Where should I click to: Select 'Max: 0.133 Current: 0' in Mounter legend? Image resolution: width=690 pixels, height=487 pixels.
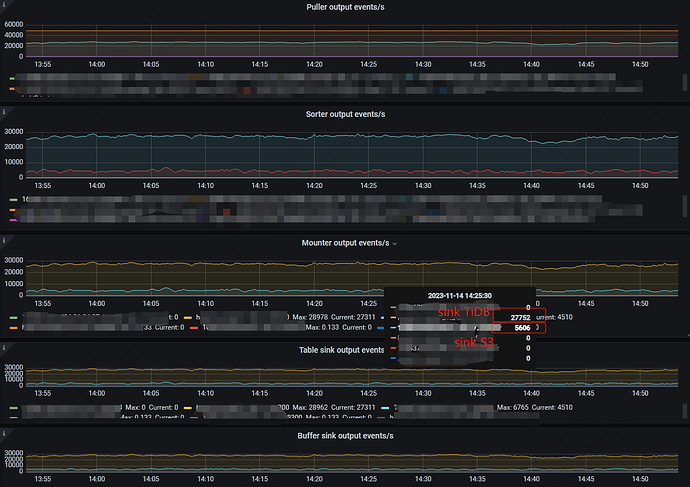338,327
